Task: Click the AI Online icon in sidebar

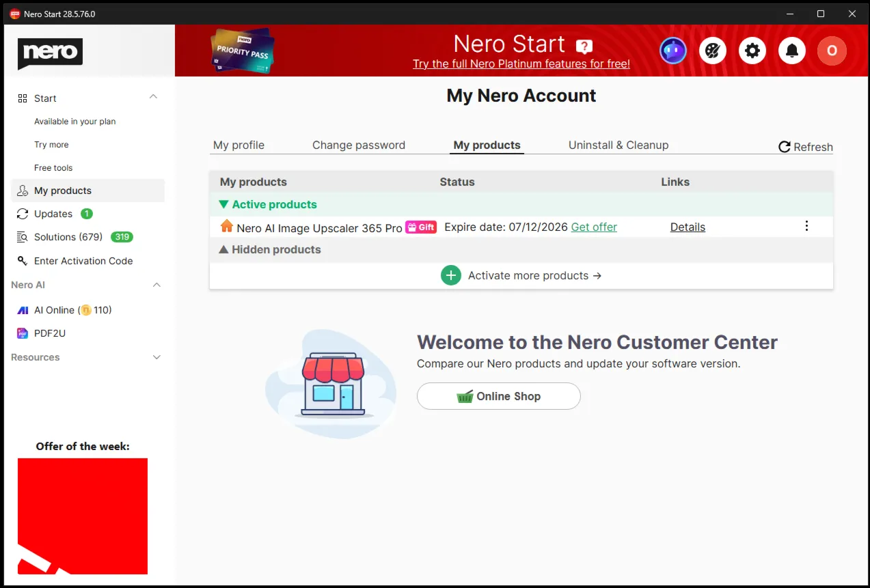Action: (x=23, y=310)
